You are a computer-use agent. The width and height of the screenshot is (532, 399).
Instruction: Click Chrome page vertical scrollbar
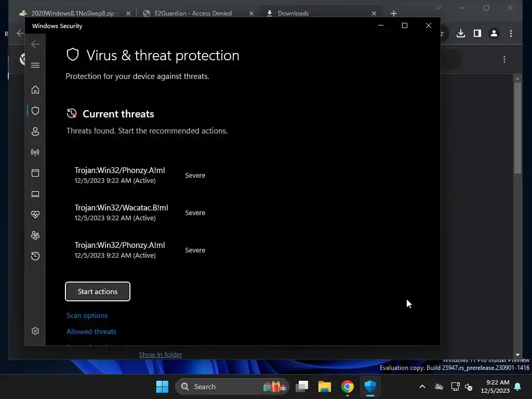point(517,128)
